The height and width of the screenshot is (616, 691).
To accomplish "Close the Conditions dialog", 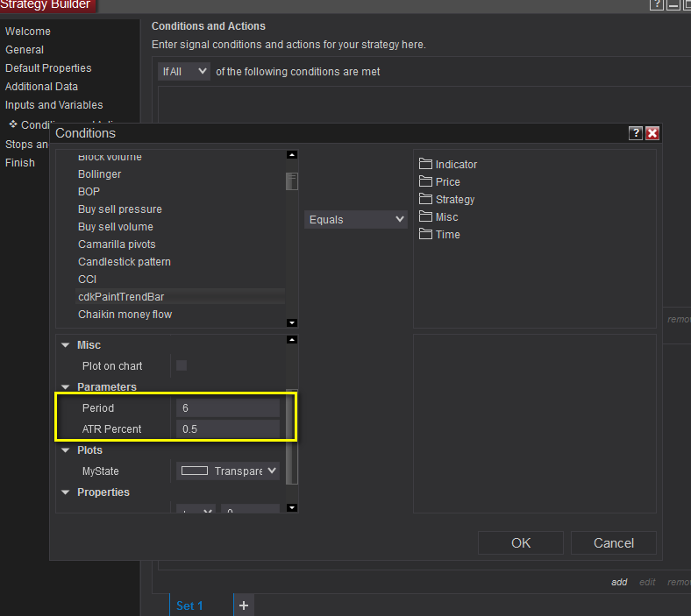I will [x=652, y=133].
